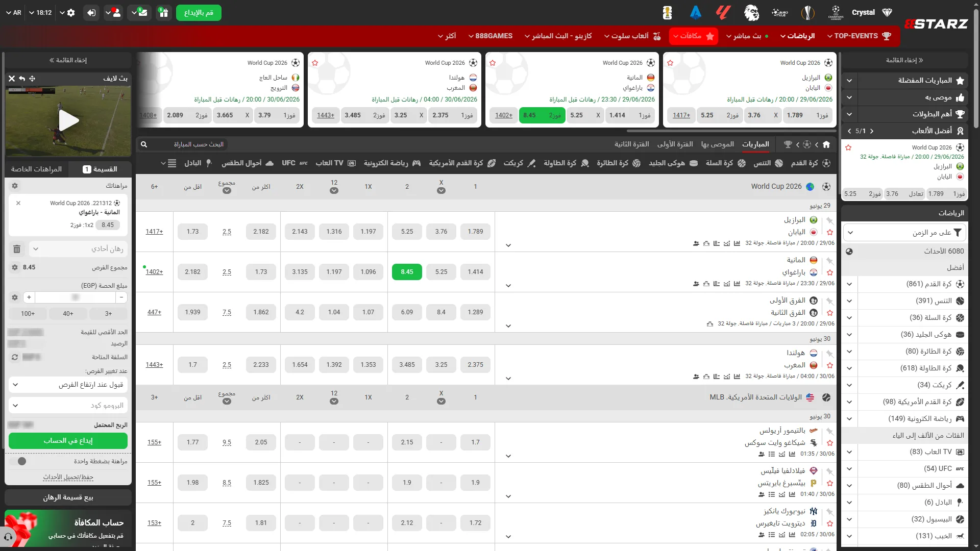The height and width of the screenshot is (551, 980).
Task: Click deposit to account green button
Action: pyautogui.click(x=68, y=441)
